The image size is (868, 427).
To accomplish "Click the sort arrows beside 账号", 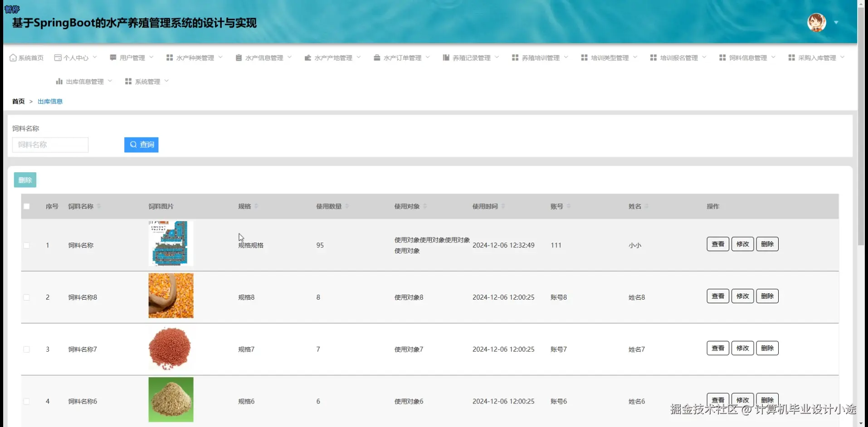I will point(569,206).
